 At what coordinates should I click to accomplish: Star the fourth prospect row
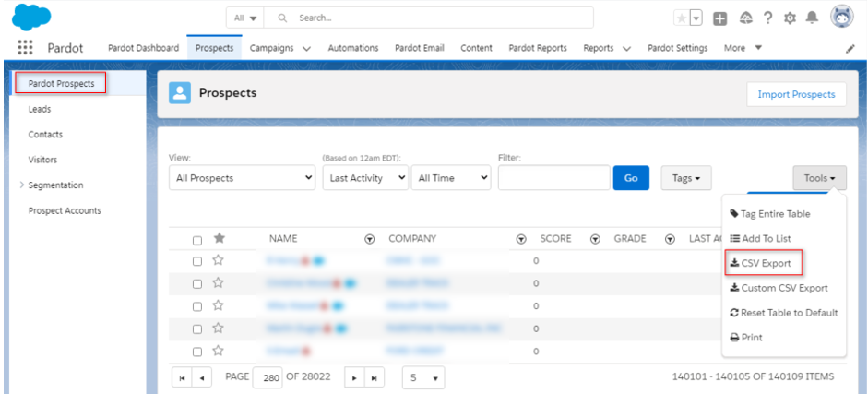coord(218,328)
